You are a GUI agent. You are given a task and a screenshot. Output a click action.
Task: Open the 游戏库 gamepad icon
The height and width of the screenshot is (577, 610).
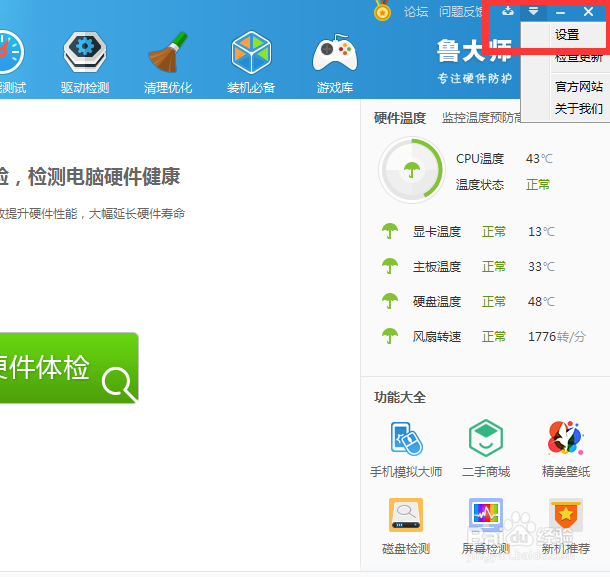(335, 53)
